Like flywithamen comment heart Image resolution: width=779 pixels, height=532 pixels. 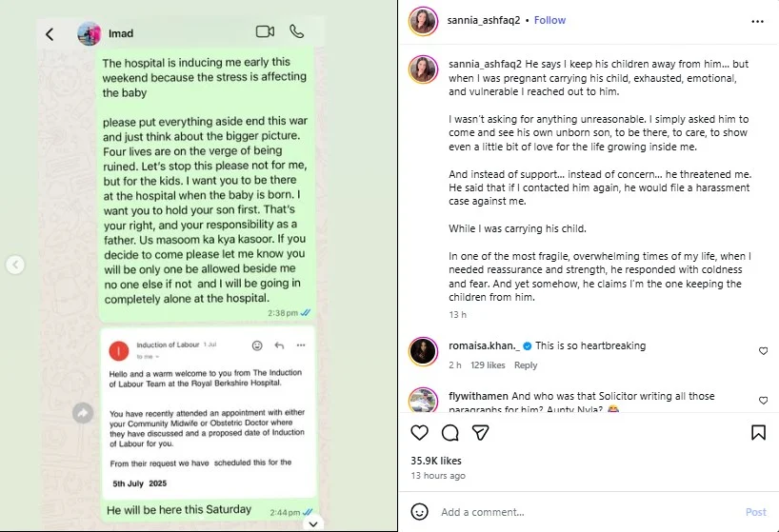click(763, 402)
